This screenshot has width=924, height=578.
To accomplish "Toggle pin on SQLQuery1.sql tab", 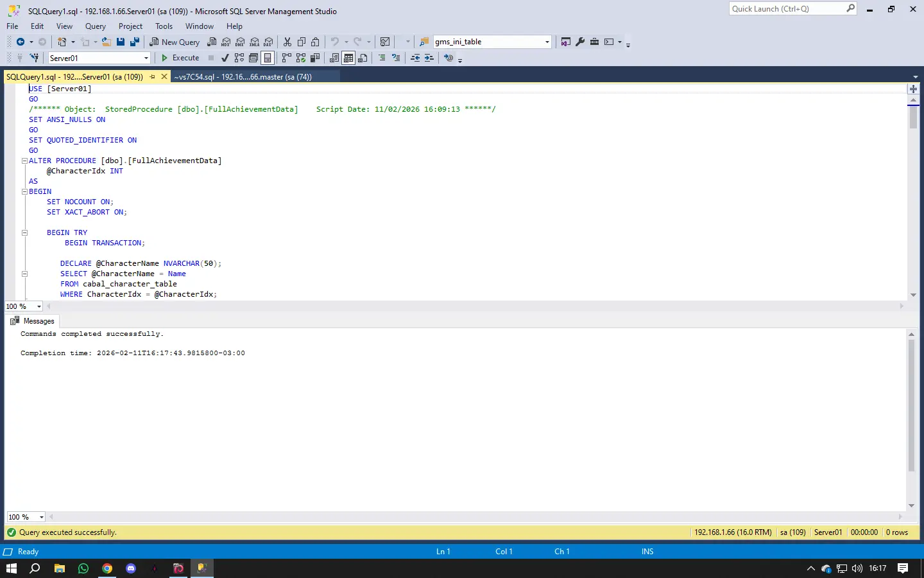I will [x=153, y=76].
